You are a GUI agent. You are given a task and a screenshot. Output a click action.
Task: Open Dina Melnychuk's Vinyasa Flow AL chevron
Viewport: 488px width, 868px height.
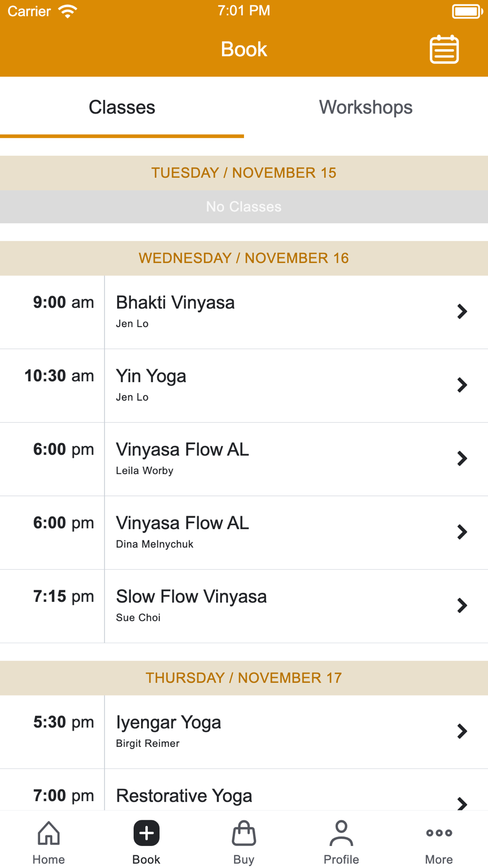coord(462,532)
